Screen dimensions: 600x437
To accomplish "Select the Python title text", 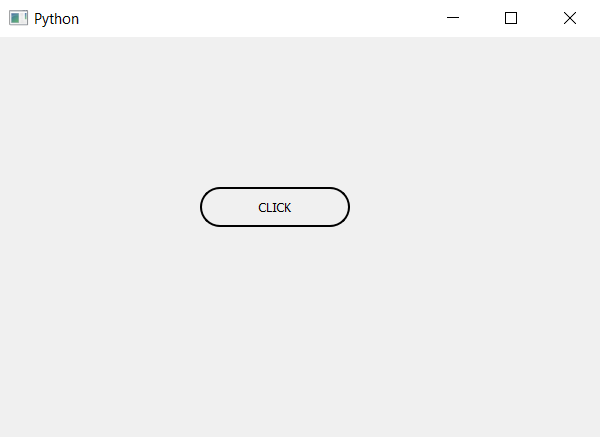I will [56, 19].
